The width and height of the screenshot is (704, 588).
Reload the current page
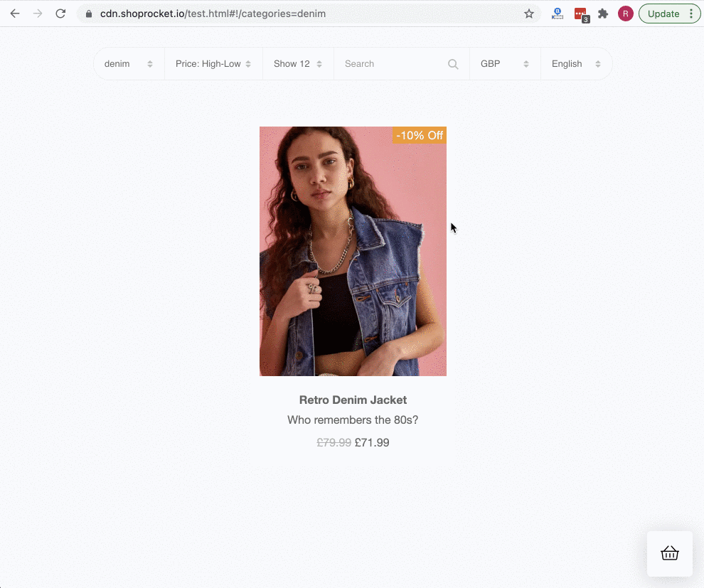[x=60, y=13]
